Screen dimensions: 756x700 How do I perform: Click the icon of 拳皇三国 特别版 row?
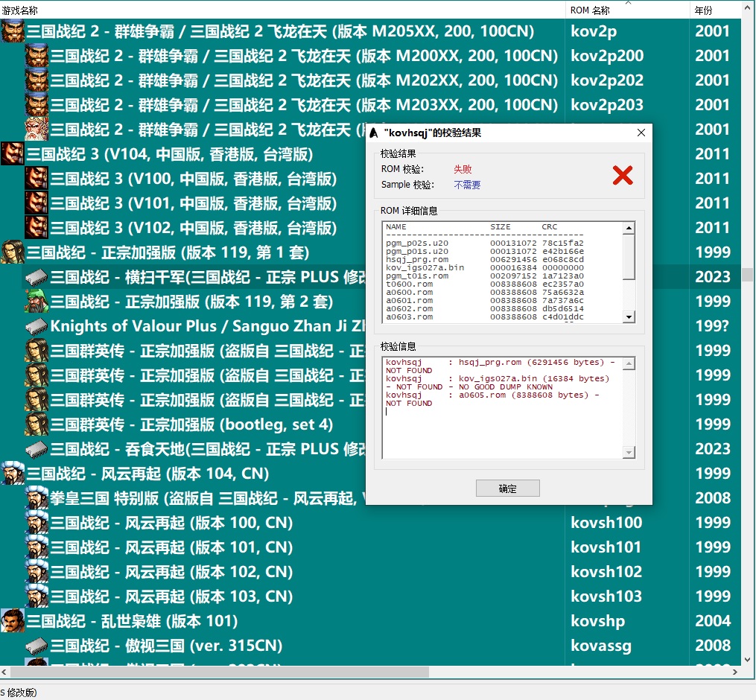[x=36, y=498]
